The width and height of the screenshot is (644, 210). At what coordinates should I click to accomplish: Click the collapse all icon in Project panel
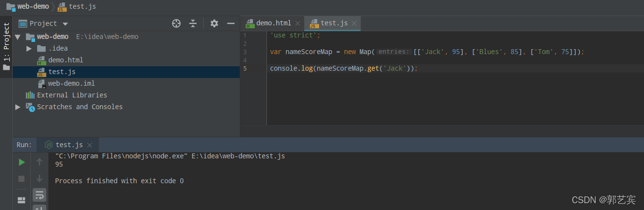pos(193,23)
